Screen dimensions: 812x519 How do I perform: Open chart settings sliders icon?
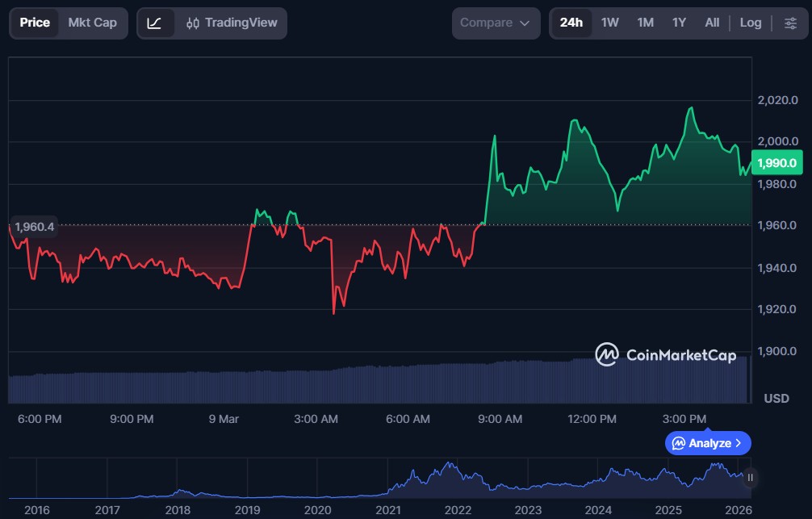pos(790,23)
